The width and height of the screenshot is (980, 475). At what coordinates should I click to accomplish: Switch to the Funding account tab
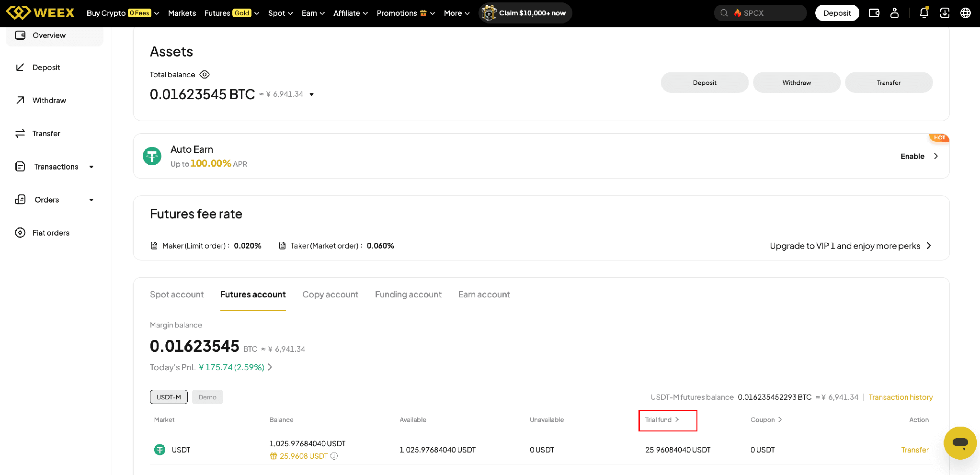click(408, 294)
